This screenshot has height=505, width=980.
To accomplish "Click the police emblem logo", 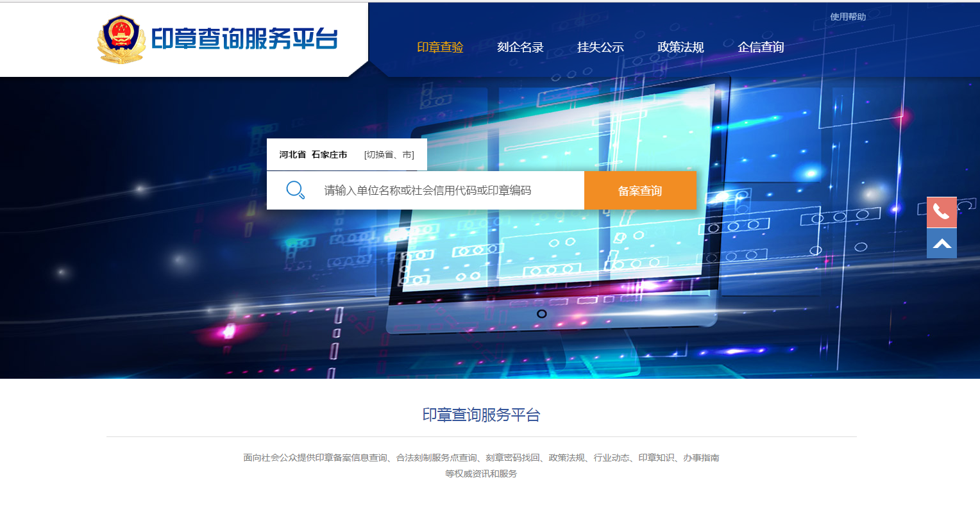I will pos(122,40).
